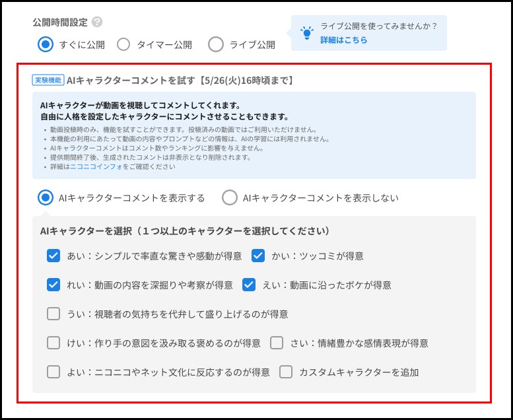Image resolution: width=513 pixels, height=420 pixels.
Task: Select the タイマー公開 radio option
Action: (x=123, y=45)
